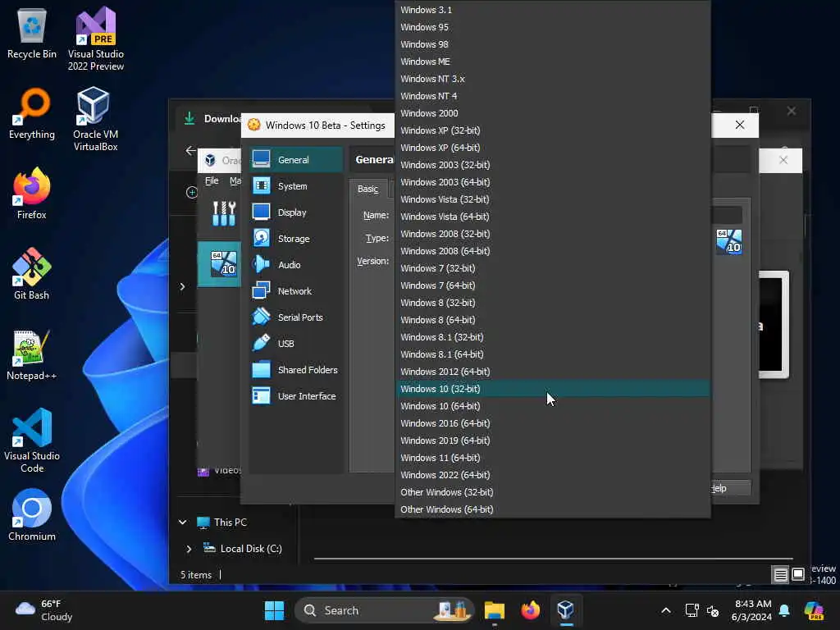
Task: Click taskbar Search box
Action: (385, 609)
